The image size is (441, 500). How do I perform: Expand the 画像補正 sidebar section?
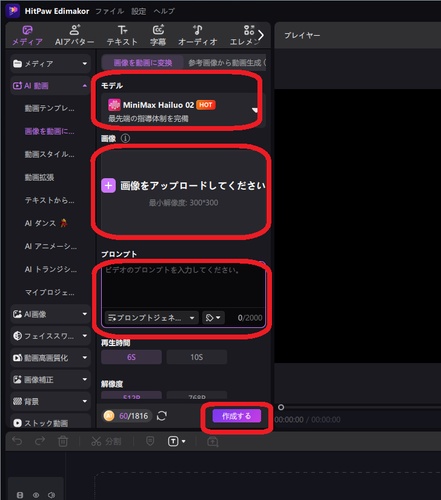(x=50, y=379)
